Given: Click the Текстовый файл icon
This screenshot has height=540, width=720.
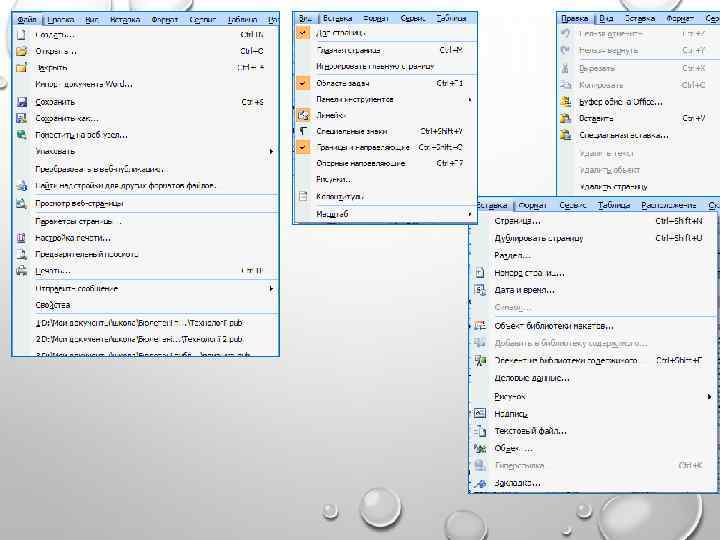Looking at the screenshot, I should (x=480, y=431).
